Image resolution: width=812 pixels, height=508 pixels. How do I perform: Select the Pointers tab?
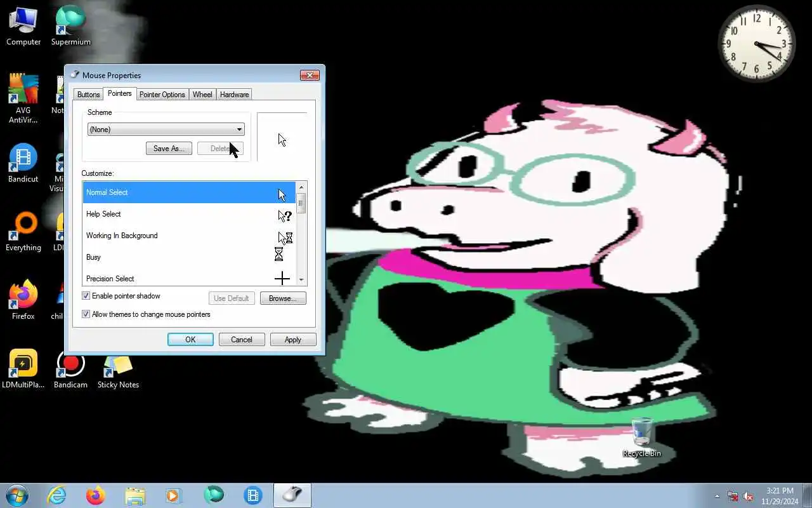119,93
